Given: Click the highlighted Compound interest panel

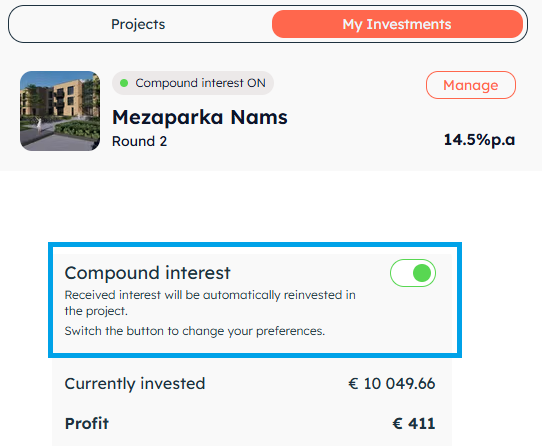Looking at the screenshot, I should tap(255, 300).
